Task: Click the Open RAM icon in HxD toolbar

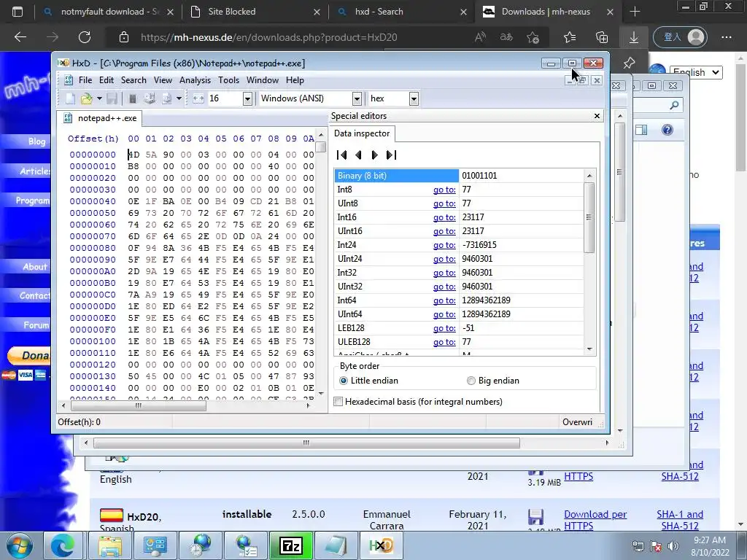Action: [133, 98]
